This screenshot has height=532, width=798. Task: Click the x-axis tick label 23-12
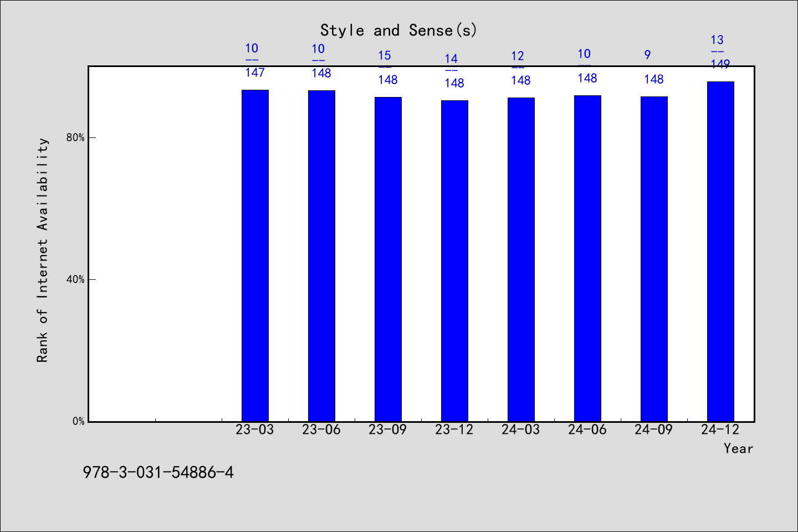454,429
